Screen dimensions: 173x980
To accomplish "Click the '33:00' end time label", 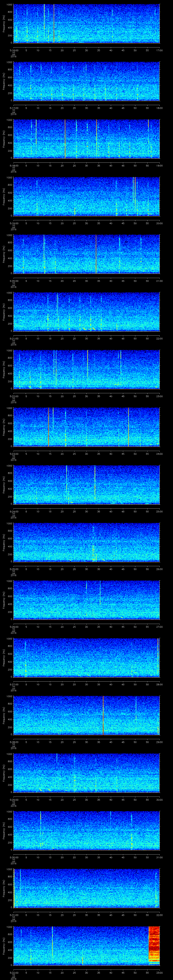I will pyautogui.click(x=159, y=972).
